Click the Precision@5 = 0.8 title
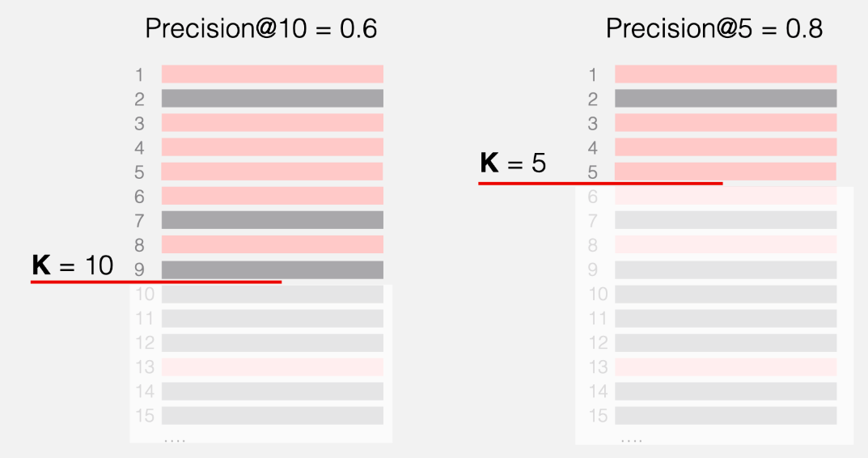868x458 pixels. pyautogui.click(x=714, y=29)
